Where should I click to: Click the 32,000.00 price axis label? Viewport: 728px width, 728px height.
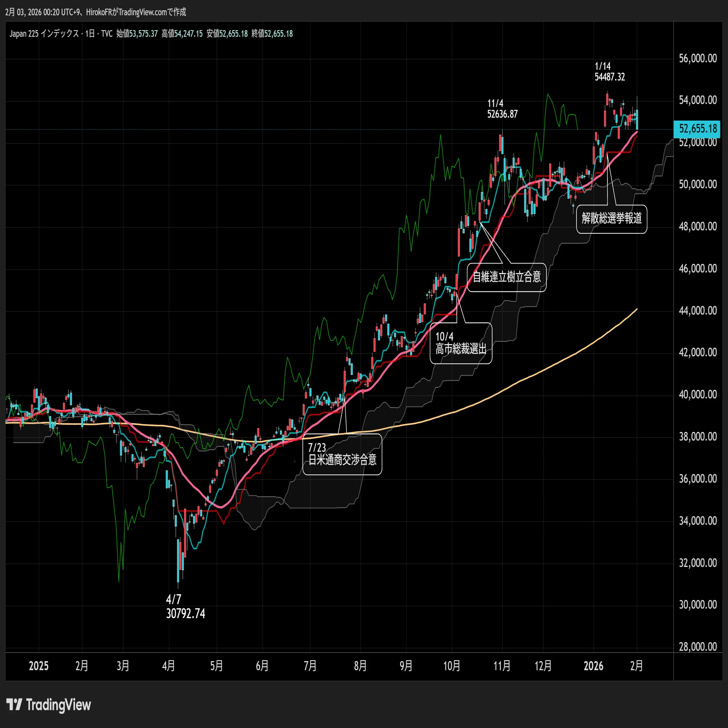point(698,563)
